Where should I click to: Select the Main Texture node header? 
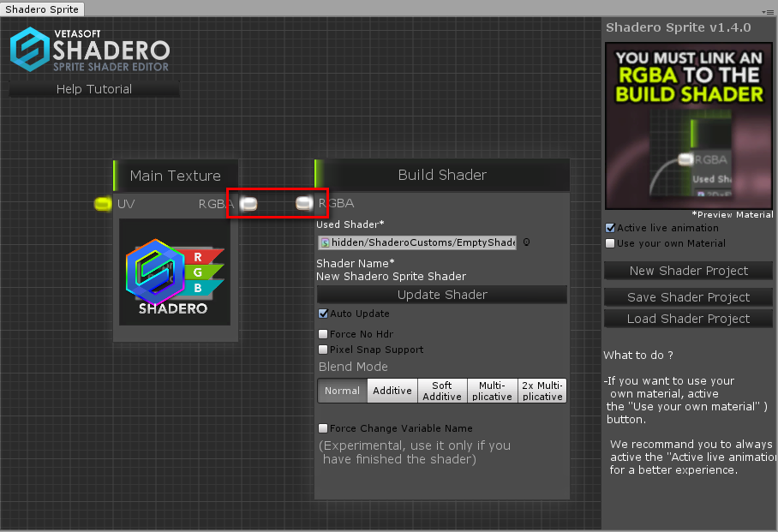click(176, 176)
